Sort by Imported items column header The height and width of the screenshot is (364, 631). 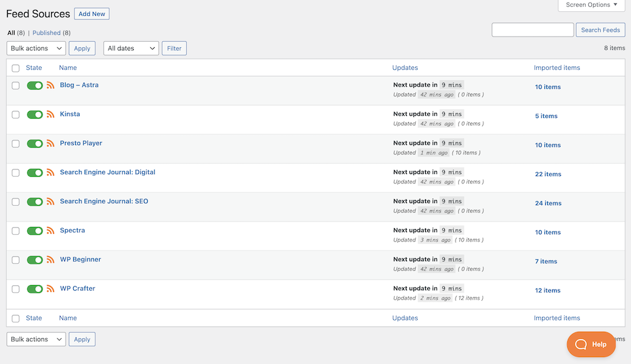pyautogui.click(x=557, y=68)
